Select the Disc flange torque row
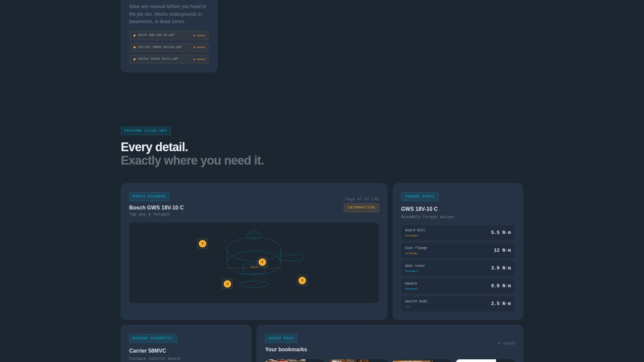The width and height of the screenshot is (644, 362). (x=458, y=250)
